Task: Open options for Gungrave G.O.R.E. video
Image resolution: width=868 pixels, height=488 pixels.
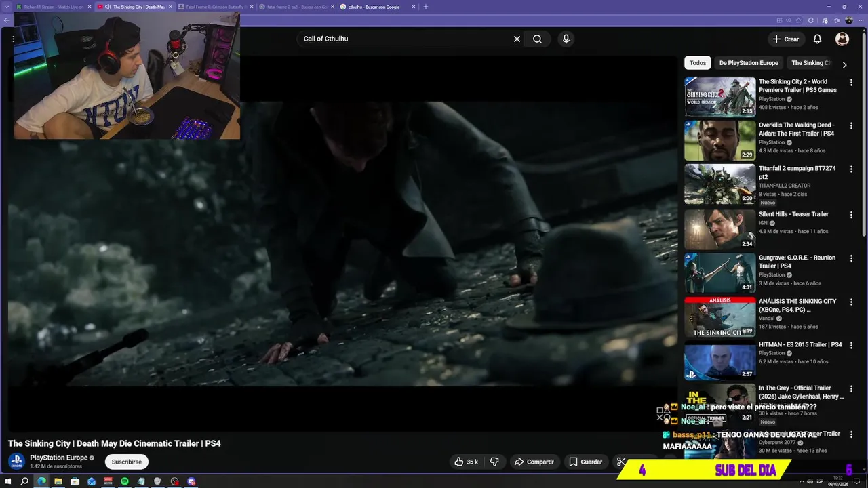Action: pos(851,258)
